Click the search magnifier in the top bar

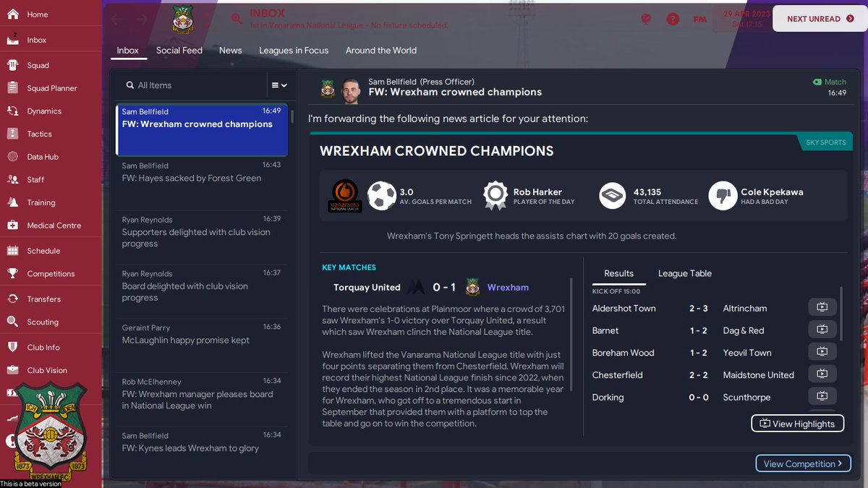[x=237, y=19]
